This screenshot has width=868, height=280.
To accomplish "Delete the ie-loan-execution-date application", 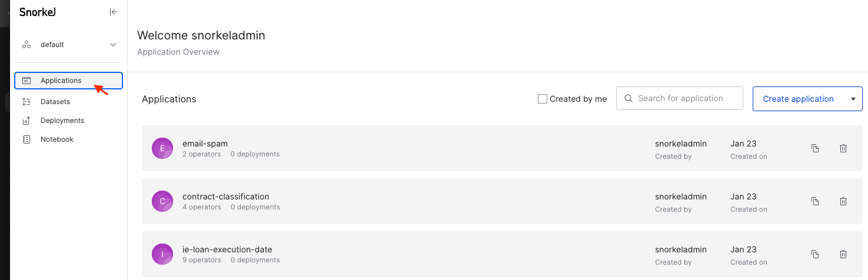I will (x=843, y=254).
